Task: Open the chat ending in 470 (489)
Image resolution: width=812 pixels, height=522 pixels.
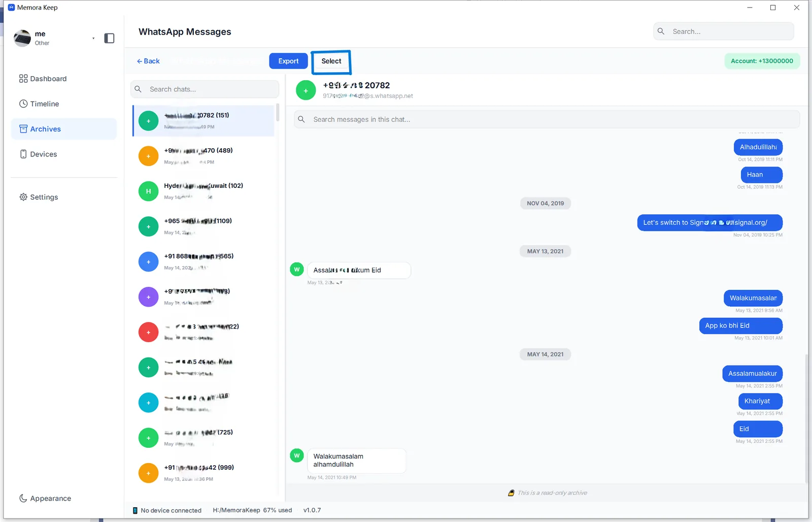Action: coord(204,156)
